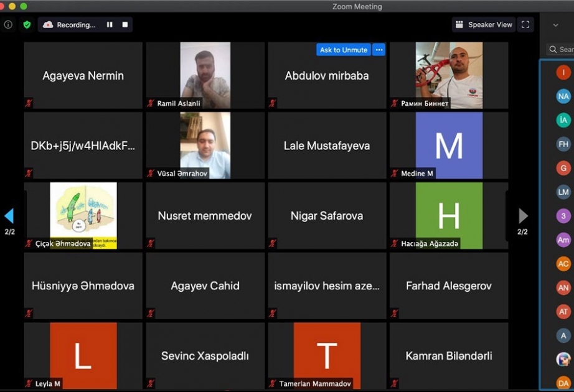The image size is (574, 392).
Task: Select the "AT" participant avatar
Action: [563, 312]
